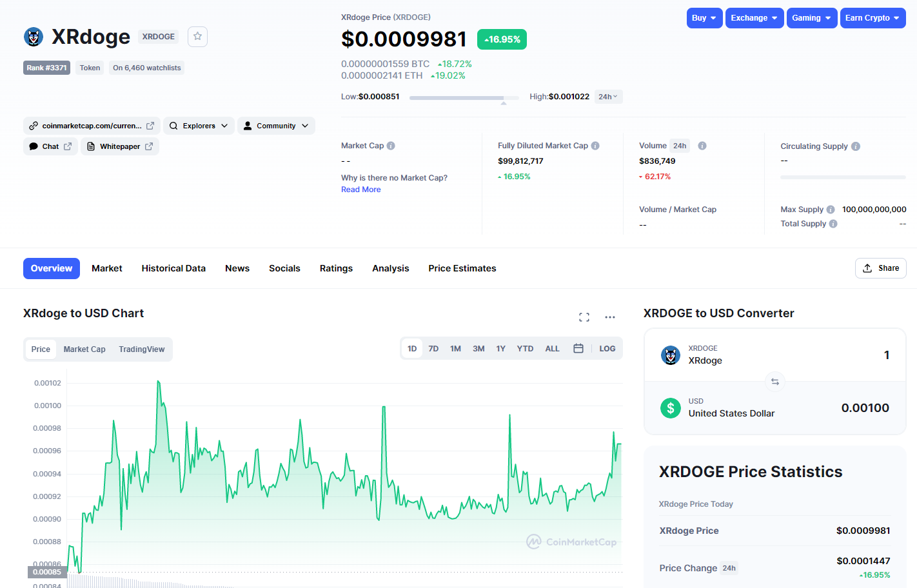Select the ALL chart timeframe
917x588 pixels.
552,348
